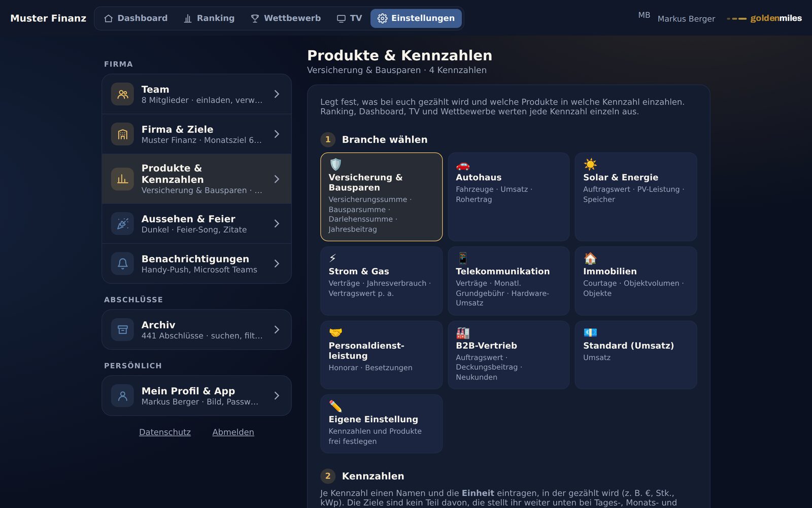Open Firma & Ziele via its chevron
Image resolution: width=812 pixels, height=508 pixels.
(277, 134)
